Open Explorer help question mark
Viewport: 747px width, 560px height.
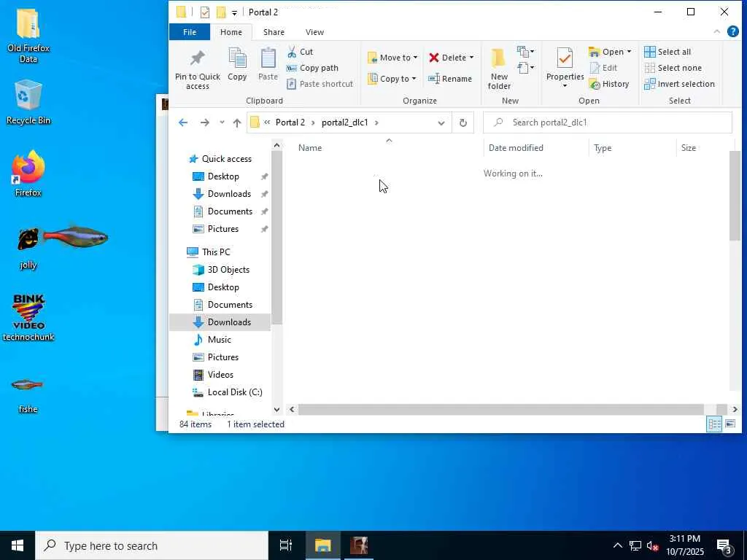[732, 31]
